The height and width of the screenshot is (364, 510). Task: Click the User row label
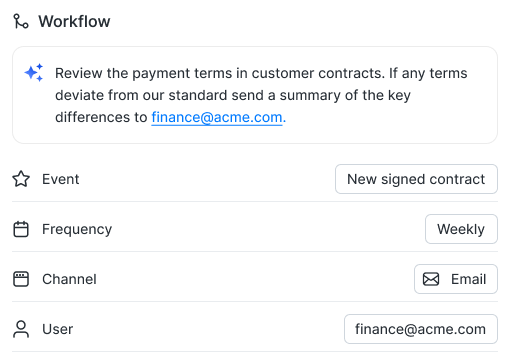click(58, 329)
